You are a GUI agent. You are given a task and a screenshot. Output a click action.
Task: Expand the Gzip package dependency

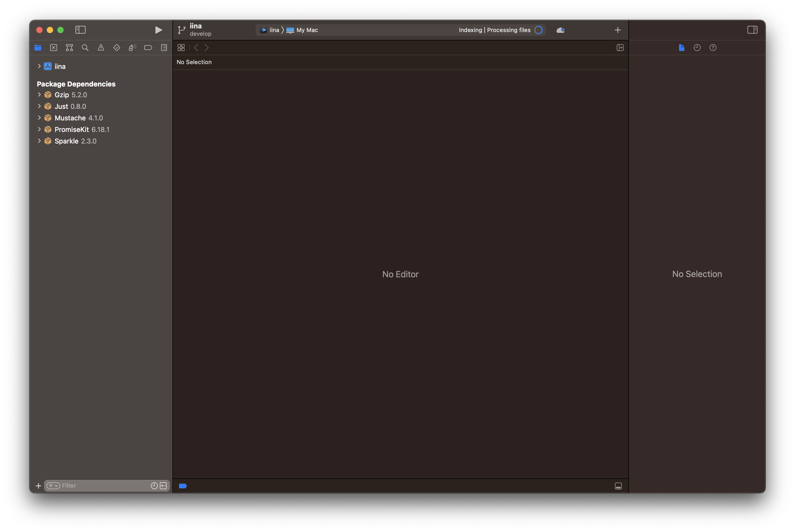pos(39,95)
